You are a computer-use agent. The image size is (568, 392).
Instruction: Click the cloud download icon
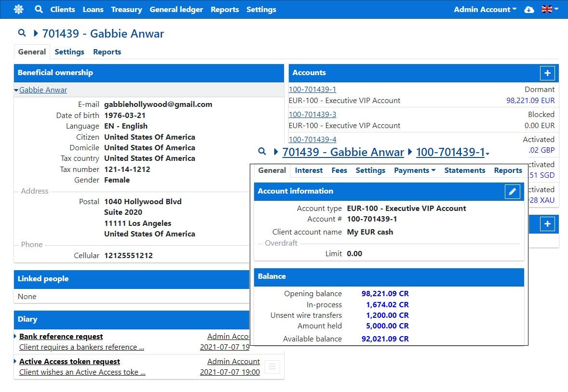point(529,10)
